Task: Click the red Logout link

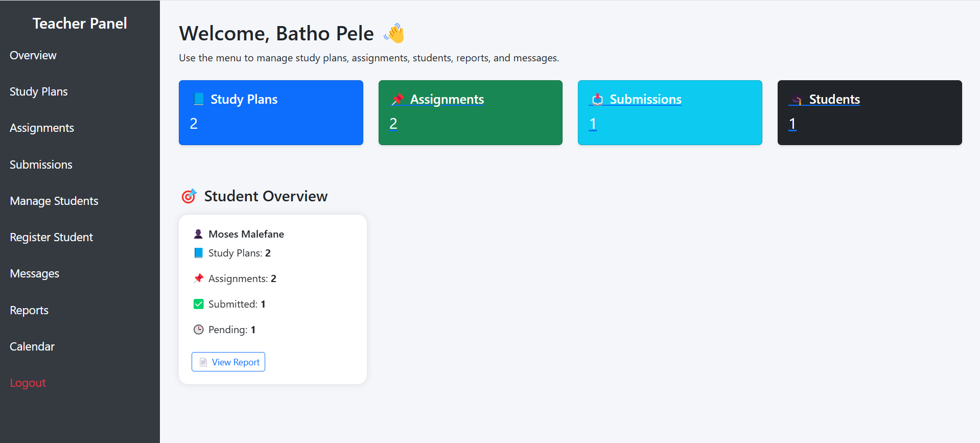Action: pos(28,383)
